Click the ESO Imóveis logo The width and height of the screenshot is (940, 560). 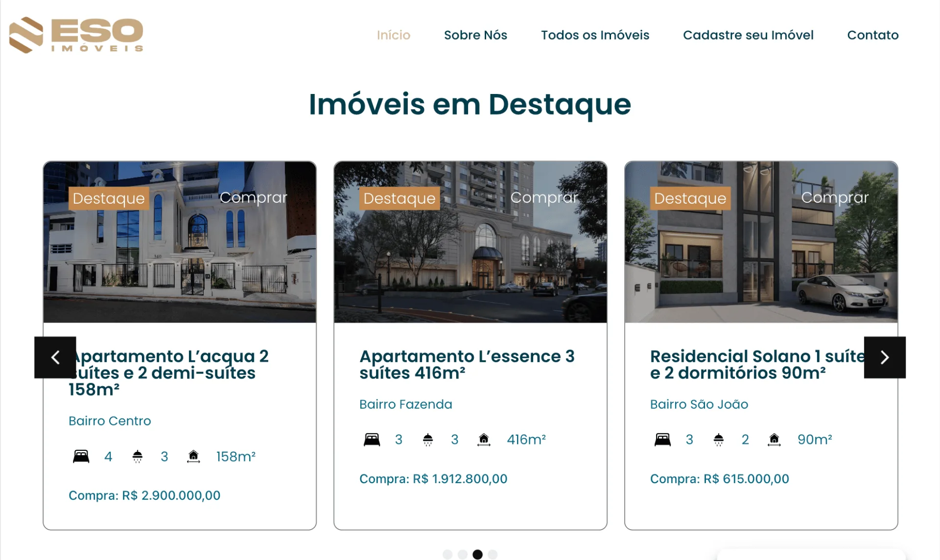click(76, 35)
